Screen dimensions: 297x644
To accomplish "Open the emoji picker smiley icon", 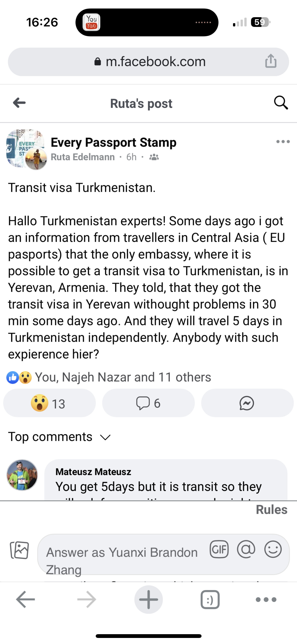I will tap(273, 549).
